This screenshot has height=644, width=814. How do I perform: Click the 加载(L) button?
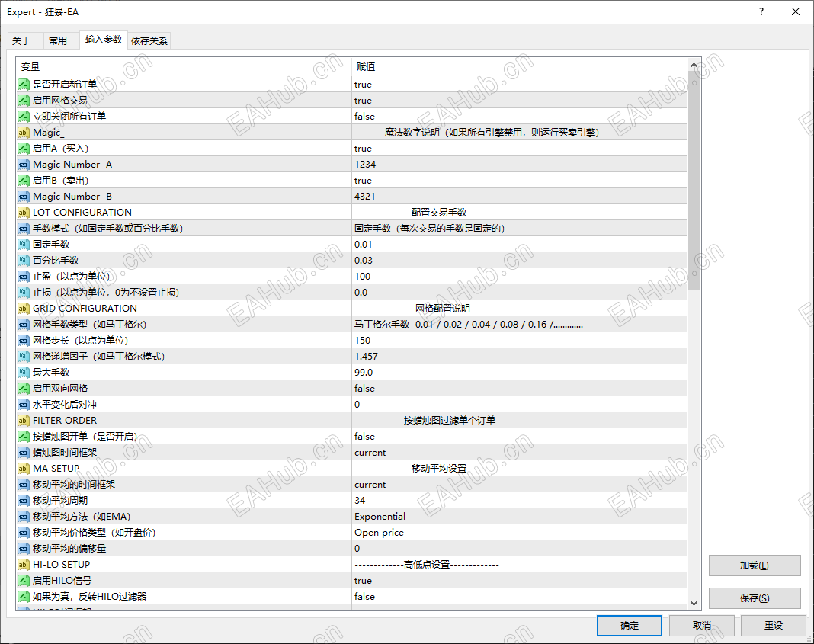pyautogui.click(x=755, y=566)
